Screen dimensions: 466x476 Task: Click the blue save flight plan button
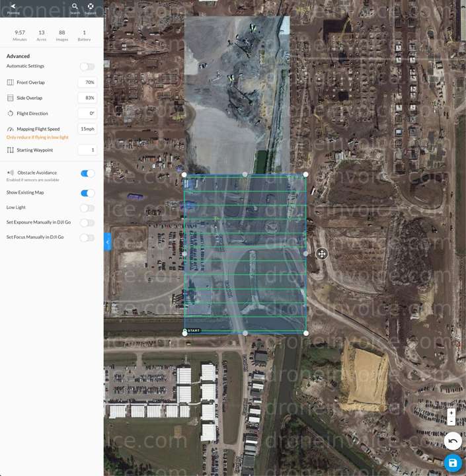452,463
